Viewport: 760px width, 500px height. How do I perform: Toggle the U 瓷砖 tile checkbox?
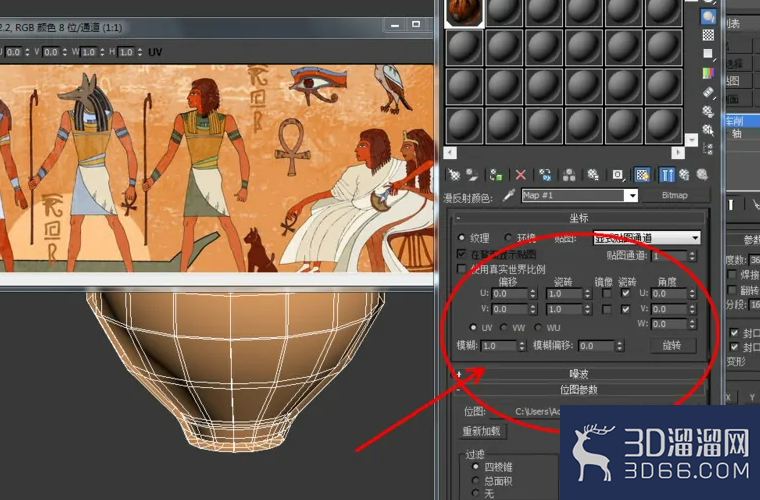pos(626,293)
